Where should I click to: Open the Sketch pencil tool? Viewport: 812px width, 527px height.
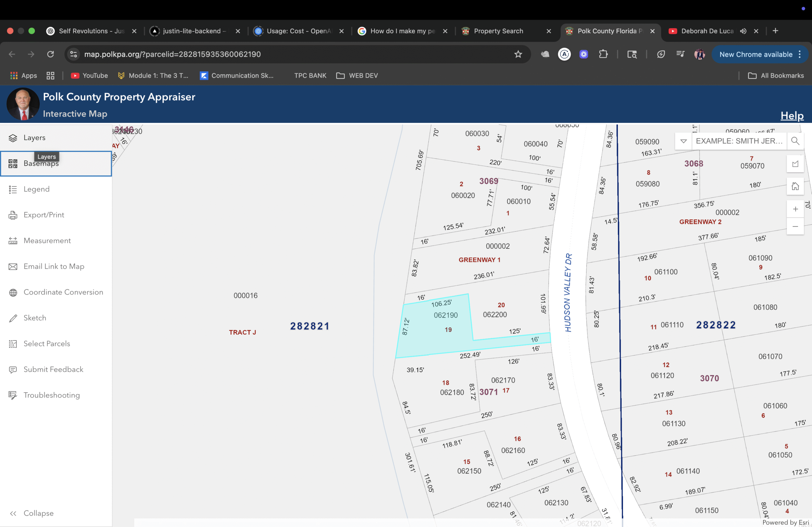click(13, 318)
